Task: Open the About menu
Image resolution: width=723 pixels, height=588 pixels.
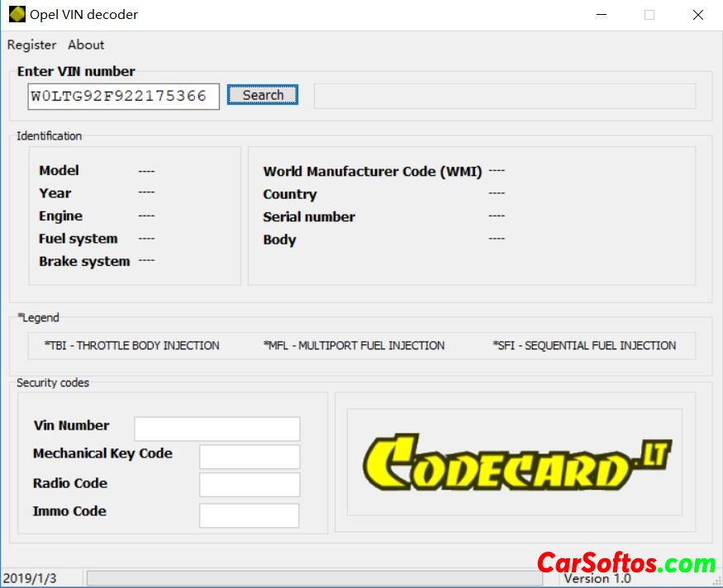Action: (86, 45)
